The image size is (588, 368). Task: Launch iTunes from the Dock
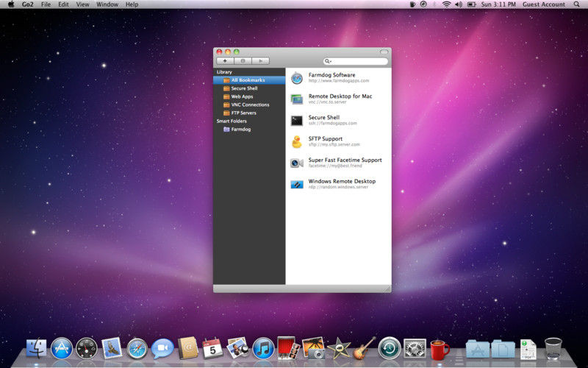click(x=263, y=347)
